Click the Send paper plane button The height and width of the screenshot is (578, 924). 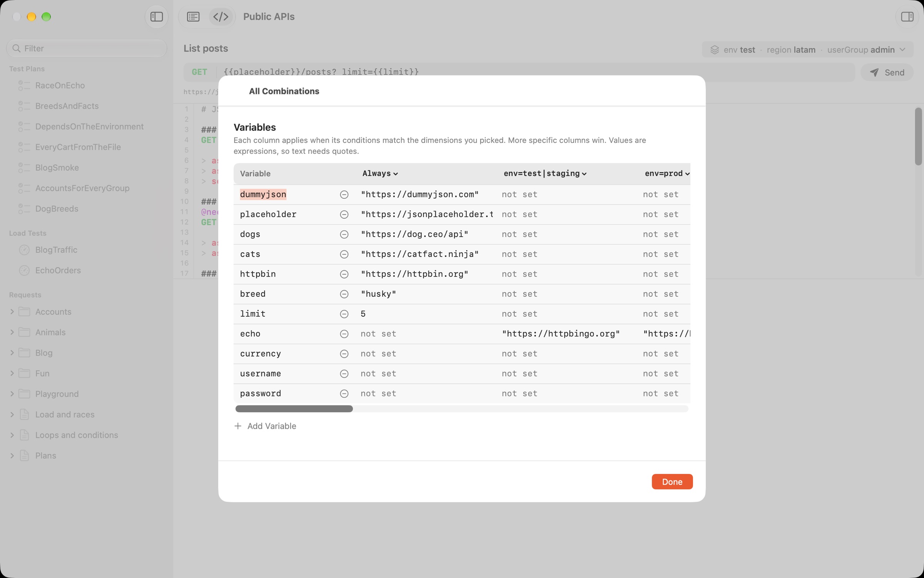(887, 72)
